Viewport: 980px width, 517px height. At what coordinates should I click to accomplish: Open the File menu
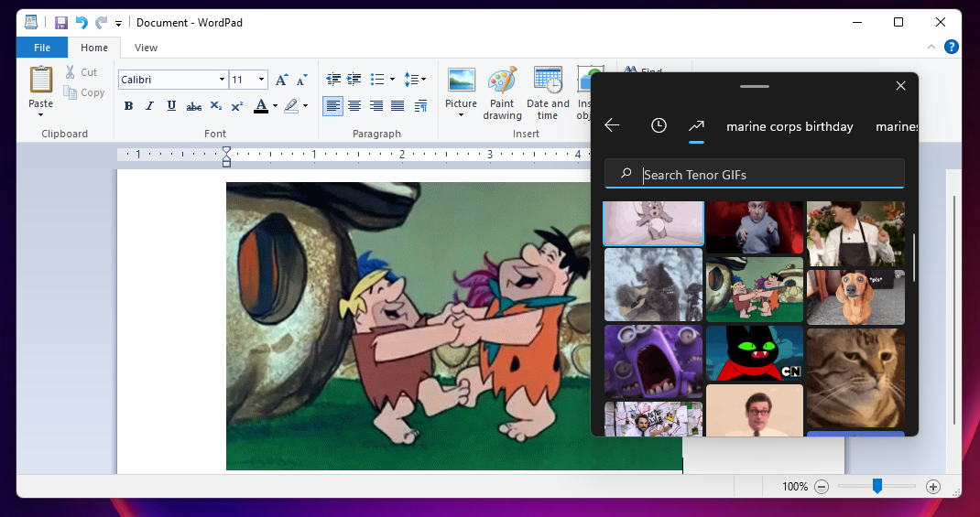pos(42,48)
